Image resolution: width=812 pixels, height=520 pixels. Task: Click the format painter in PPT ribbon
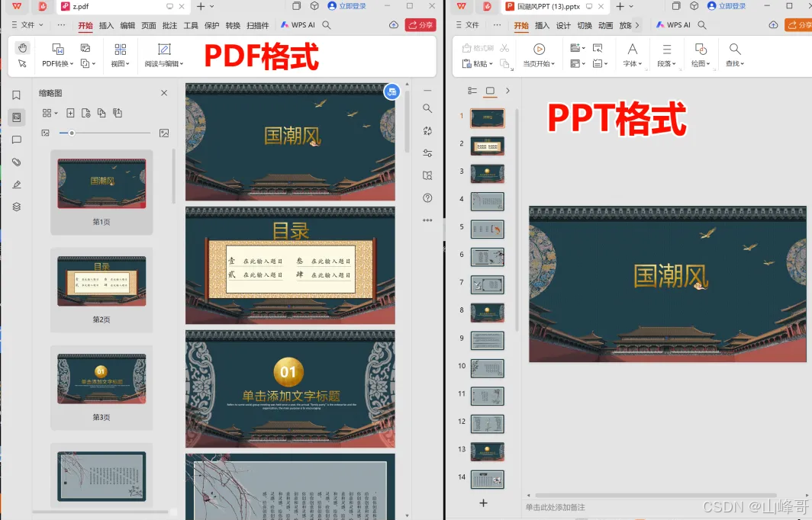click(478, 47)
